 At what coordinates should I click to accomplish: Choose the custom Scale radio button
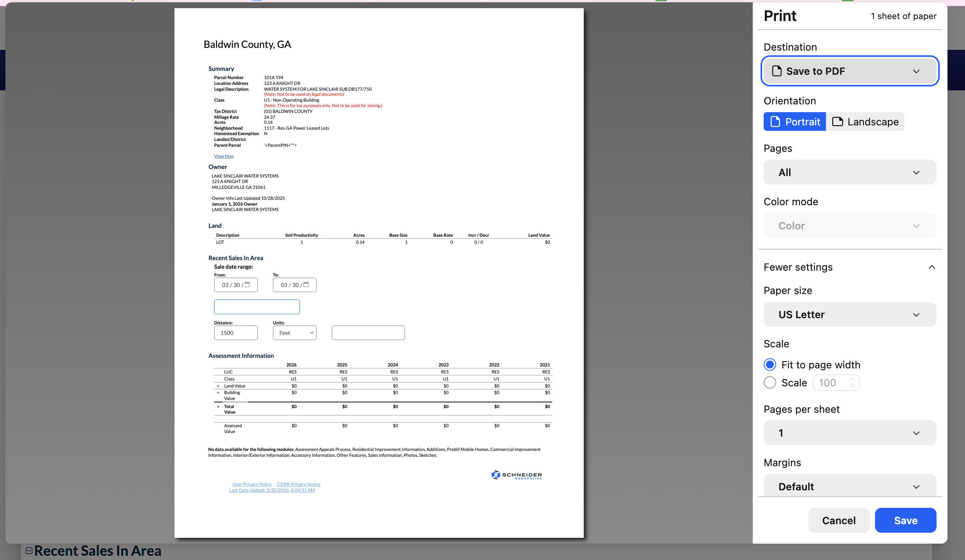770,383
